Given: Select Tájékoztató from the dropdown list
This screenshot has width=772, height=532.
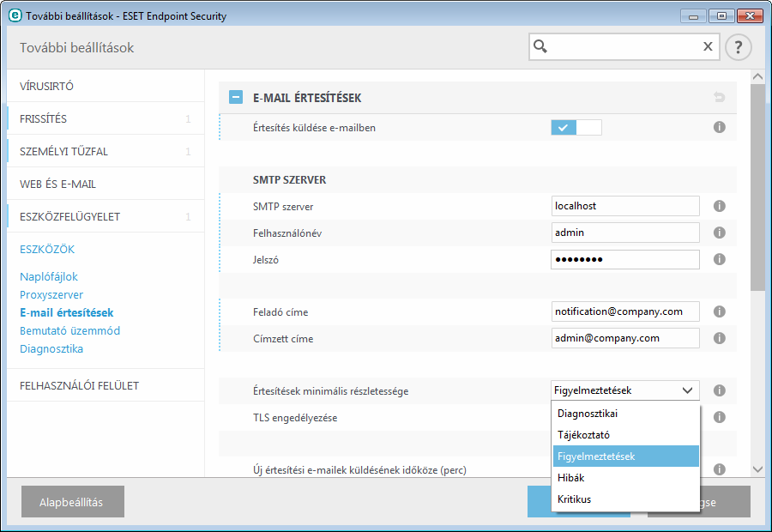Looking at the screenshot, I should click(626, 435).
